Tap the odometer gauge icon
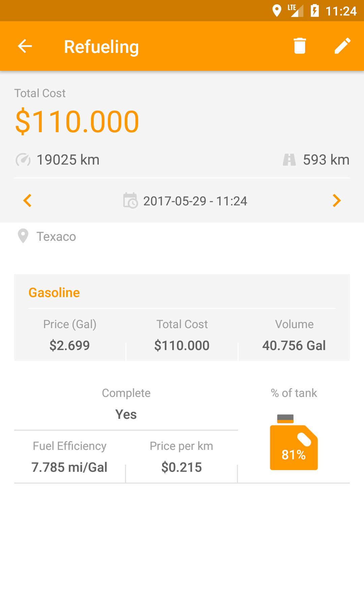This screenshot has height=605, width=364. (23, 160)
